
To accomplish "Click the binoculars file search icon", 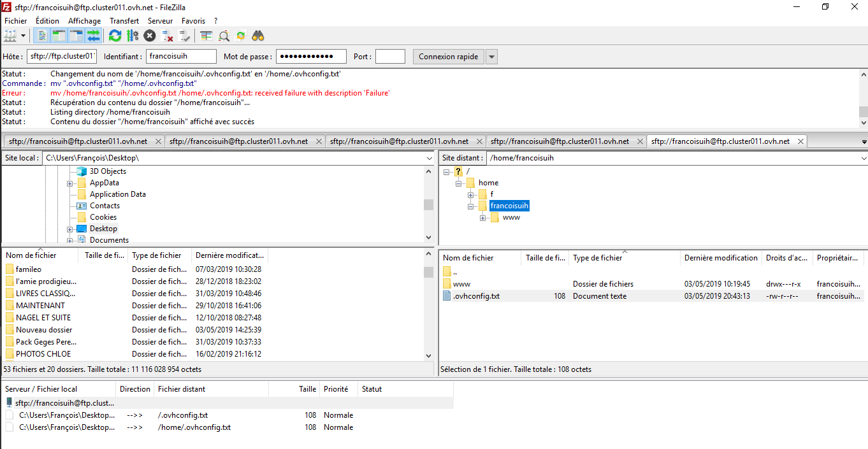I will (x=258, y=36).
